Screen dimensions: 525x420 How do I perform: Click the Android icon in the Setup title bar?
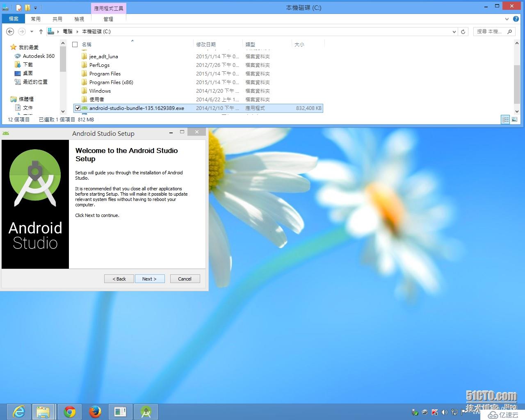pyautogui.click(x=6, y=133)
